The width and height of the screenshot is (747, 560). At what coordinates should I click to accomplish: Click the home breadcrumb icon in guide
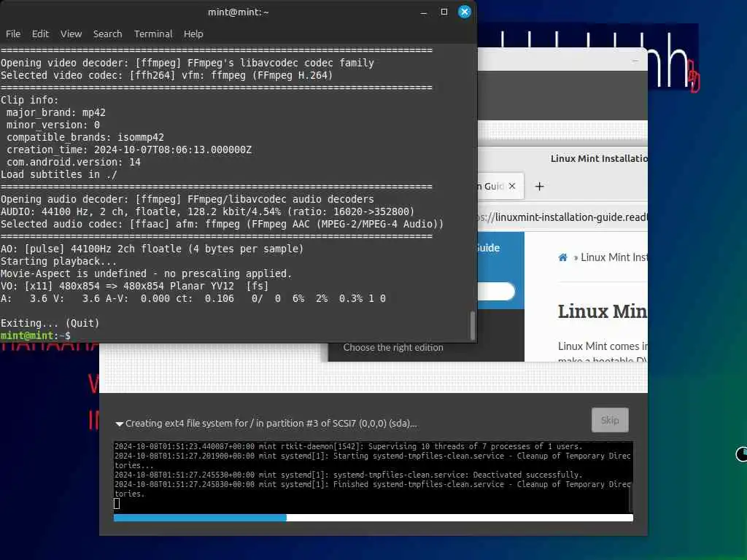(562, 257)
